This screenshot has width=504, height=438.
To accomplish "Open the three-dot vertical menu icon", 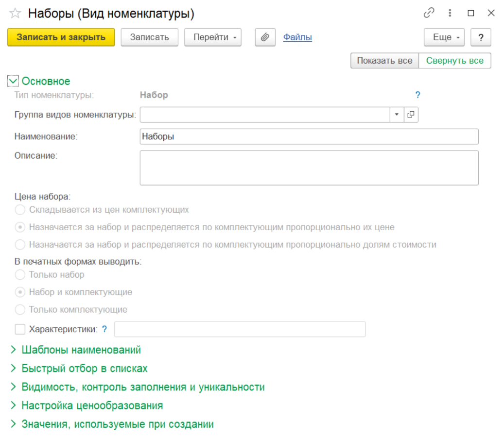I will [450, 13].
